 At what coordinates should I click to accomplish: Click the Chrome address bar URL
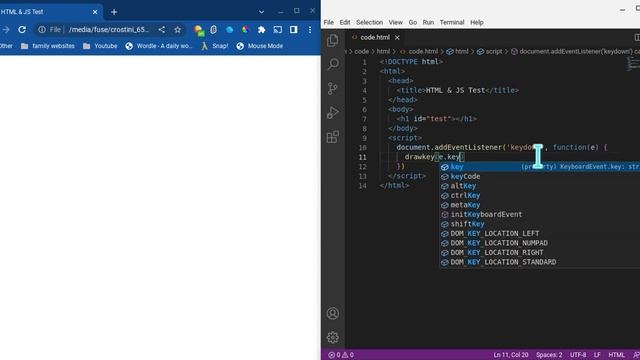(x=109, y=29)
